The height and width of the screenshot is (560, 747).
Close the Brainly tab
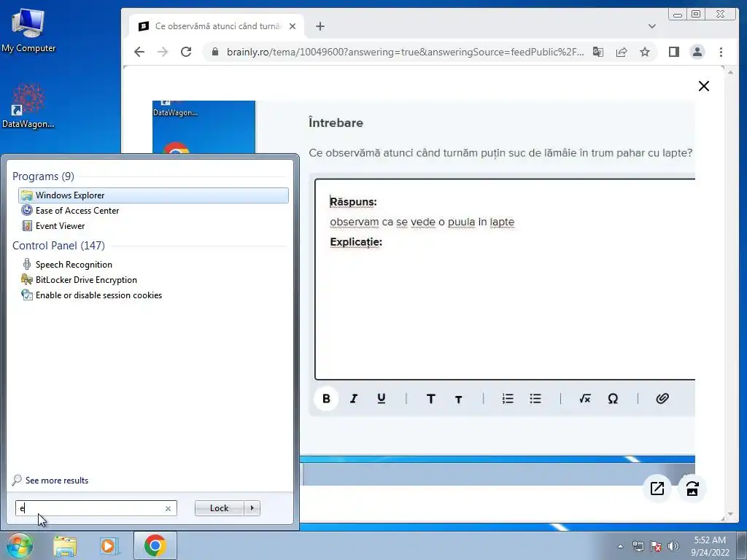(293, 26)
